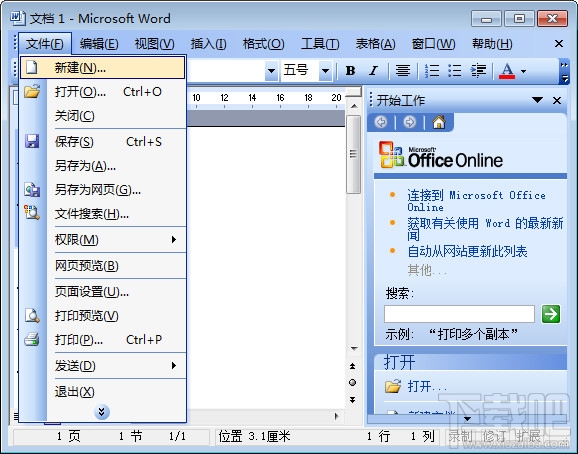Go to task pane Home icon
The image size is (578, 454).
click(439, 122)
